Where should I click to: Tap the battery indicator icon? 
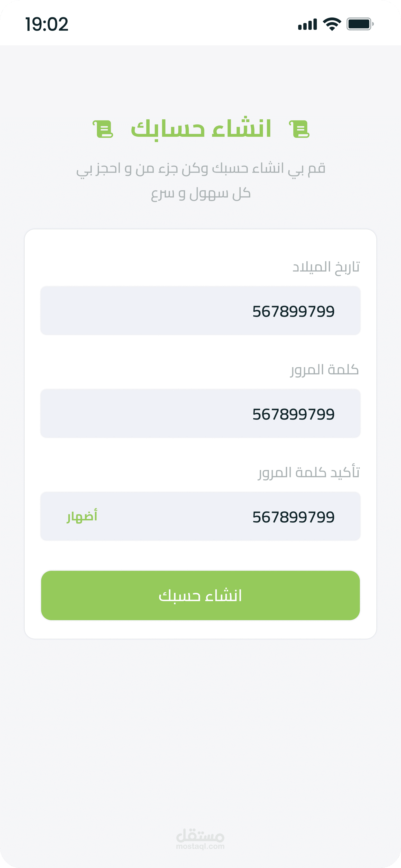pos(360,24)
